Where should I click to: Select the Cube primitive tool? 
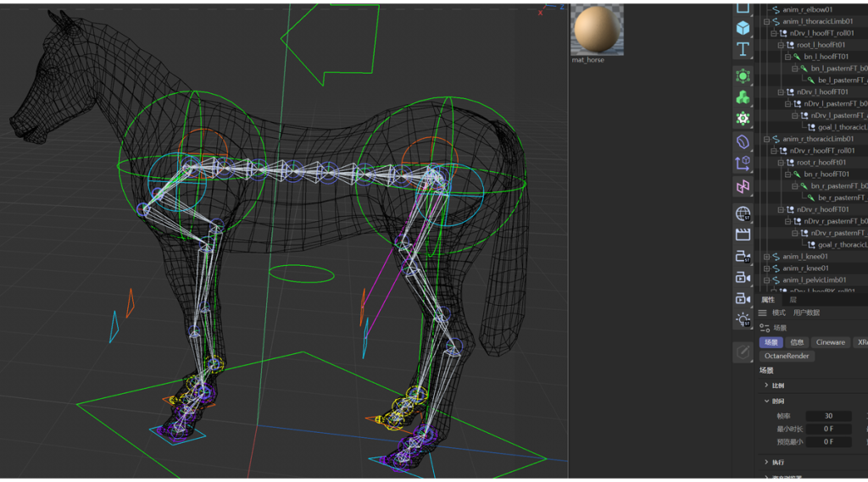(x=743, y=28)
